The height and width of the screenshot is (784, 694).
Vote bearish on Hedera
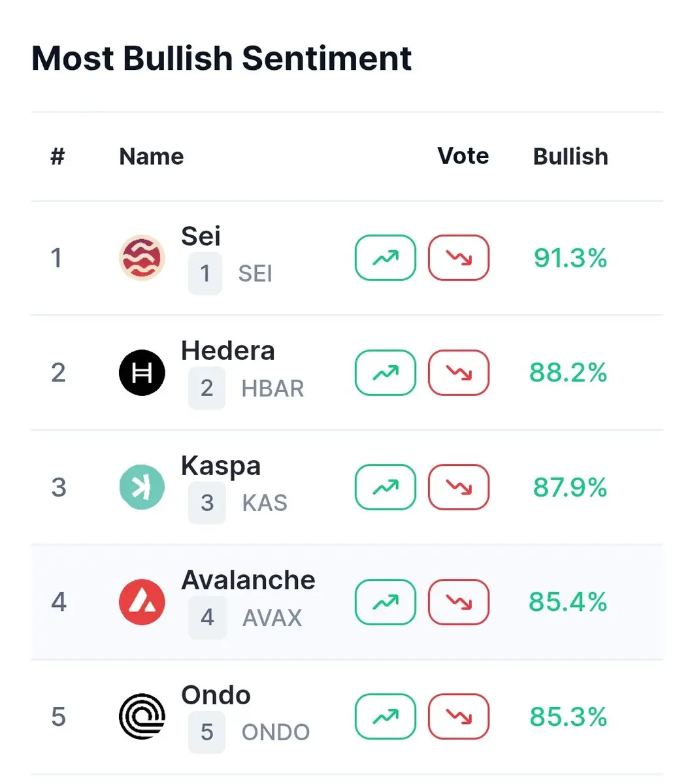[459, 373]
